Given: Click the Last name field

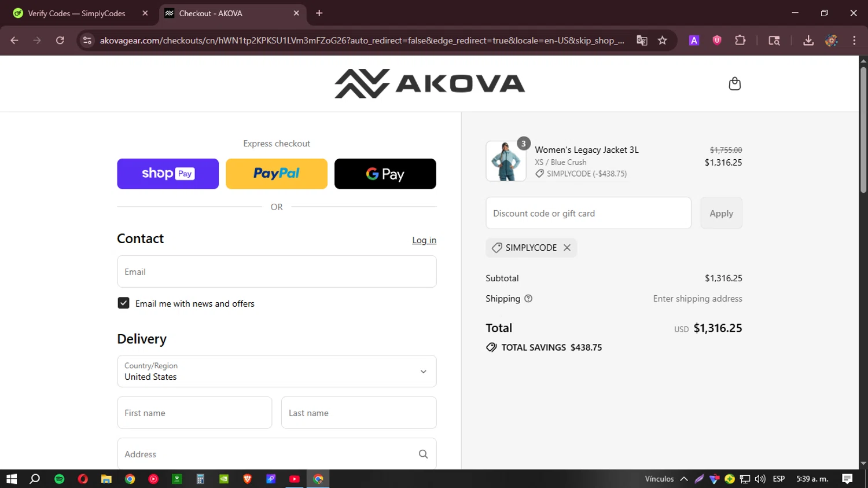Looking at the screenshot, I should click(359, 413).
